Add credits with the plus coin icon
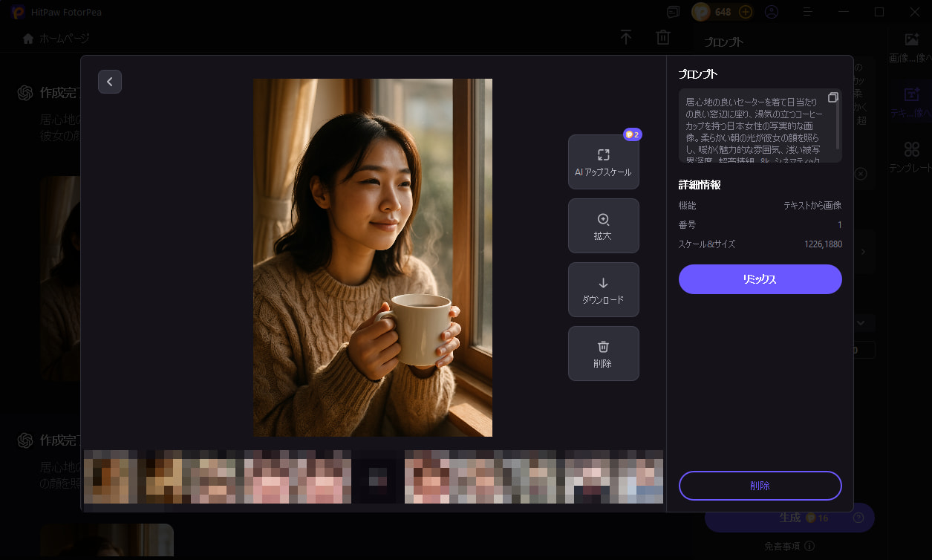 coord(746,12)
